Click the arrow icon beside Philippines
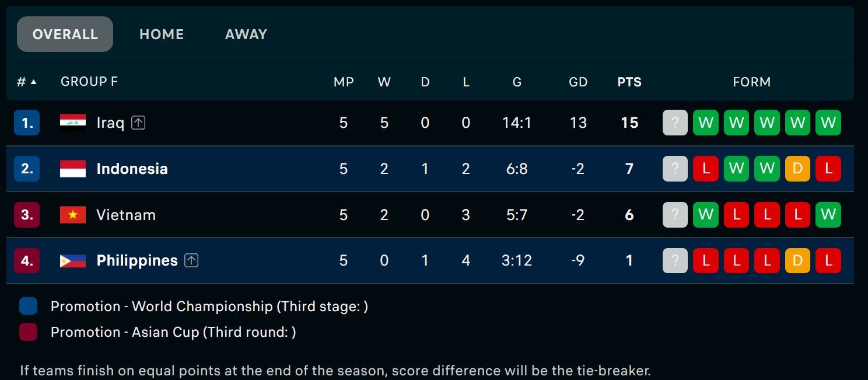The height and width of the screenshot is (380, 868). (x=191, y=260)
